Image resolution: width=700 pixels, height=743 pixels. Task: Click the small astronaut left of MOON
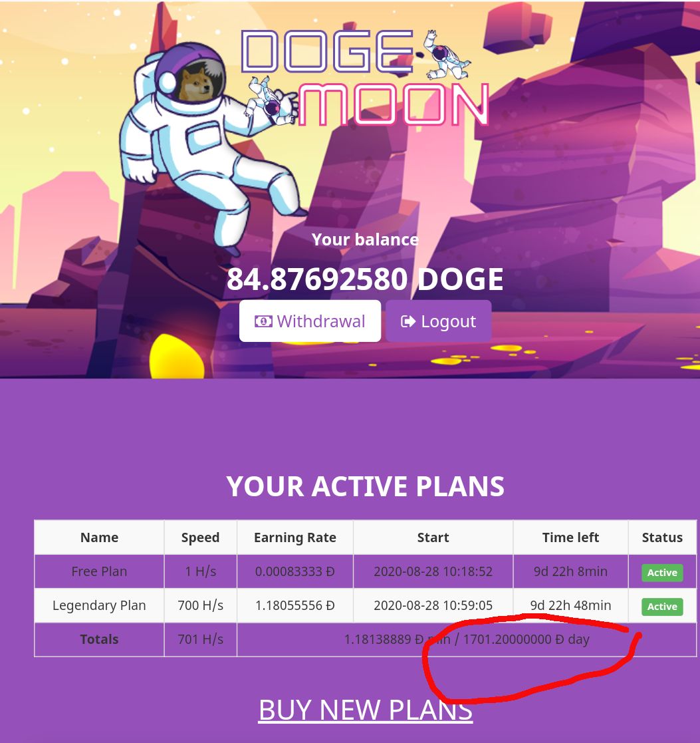[x=272, y=100]
